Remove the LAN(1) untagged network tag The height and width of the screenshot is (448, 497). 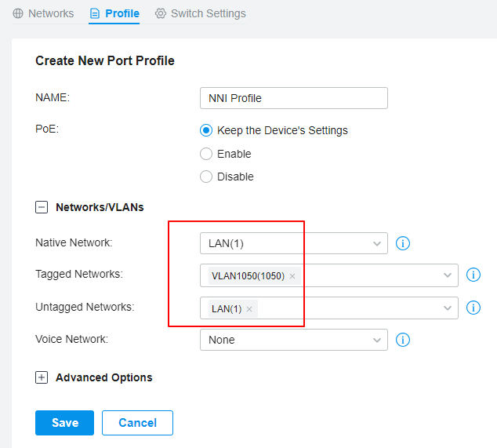[249, 309]
